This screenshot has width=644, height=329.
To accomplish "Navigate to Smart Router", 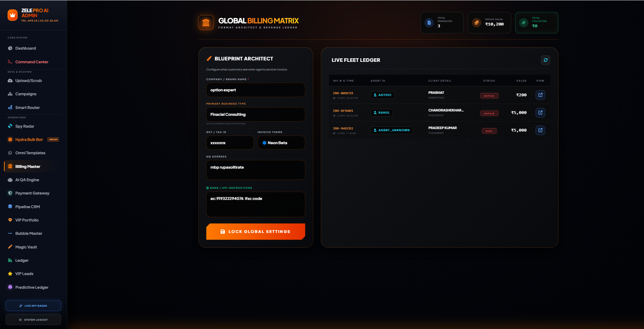I will click(27, 108).
